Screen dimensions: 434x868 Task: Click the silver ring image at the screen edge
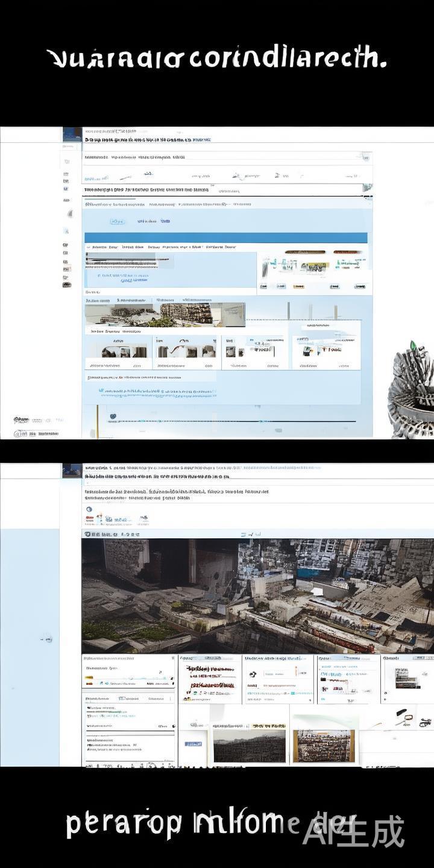pos(412,391)
